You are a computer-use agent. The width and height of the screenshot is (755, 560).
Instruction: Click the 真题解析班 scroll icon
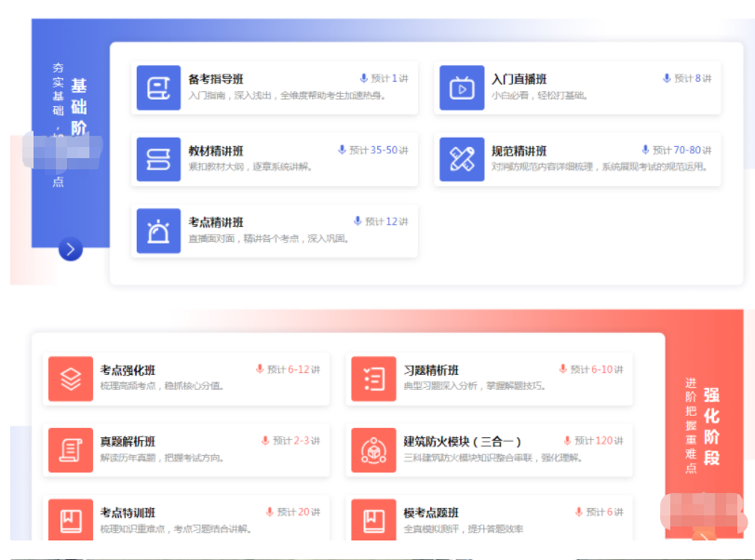(x=71, y=450)
